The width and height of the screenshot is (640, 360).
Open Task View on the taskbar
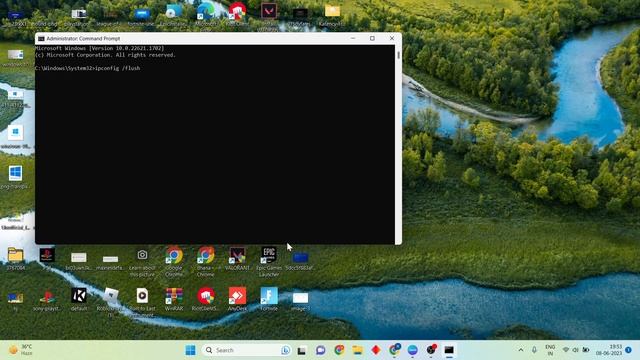coord(302,350)
